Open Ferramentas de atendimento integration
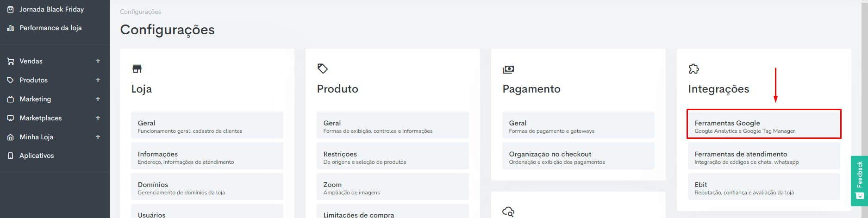 coord(764,156)
